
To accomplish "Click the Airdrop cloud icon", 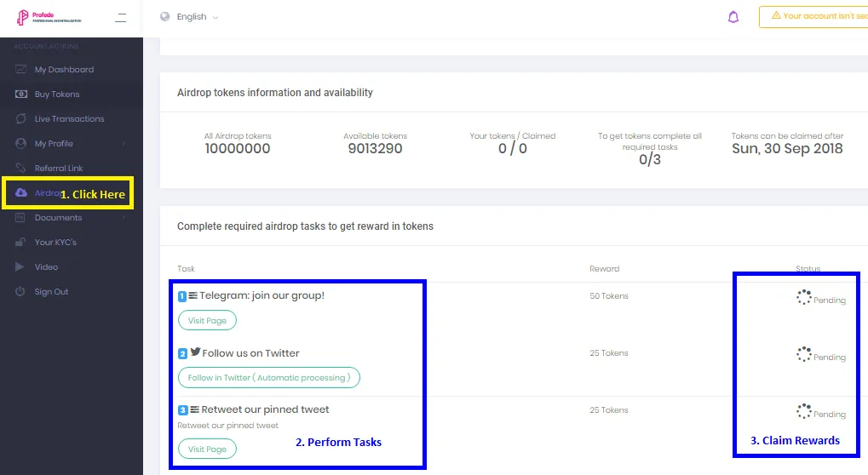I will 21,192.
